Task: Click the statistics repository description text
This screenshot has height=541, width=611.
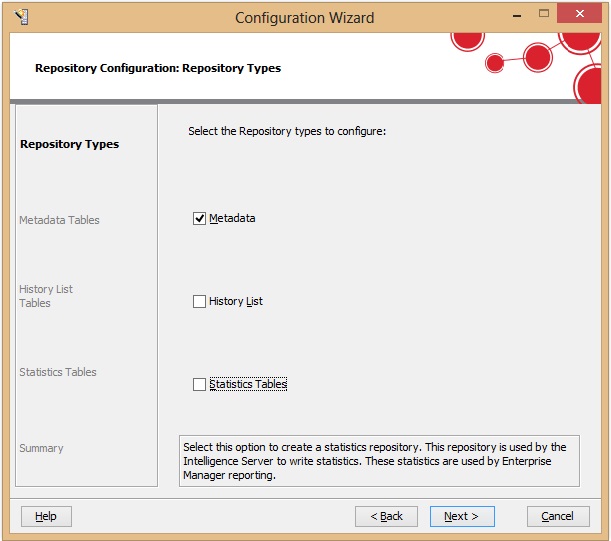Action: coord(374,461)
